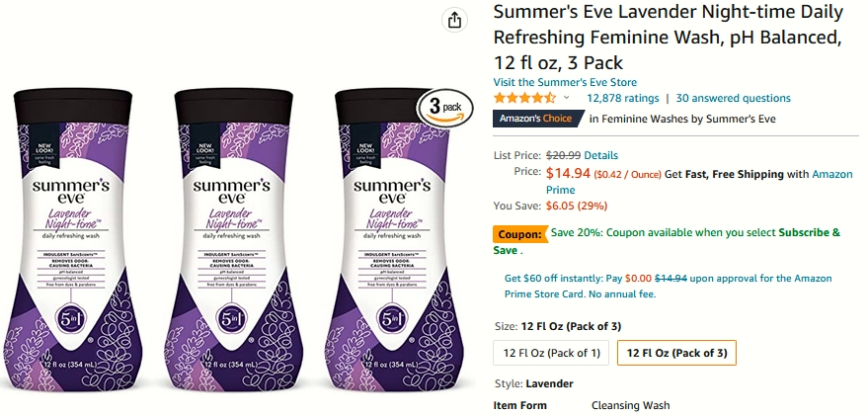The image size is (868, 416).
Task: Click the Amazon's Choice badge
Action: (538, 119)
